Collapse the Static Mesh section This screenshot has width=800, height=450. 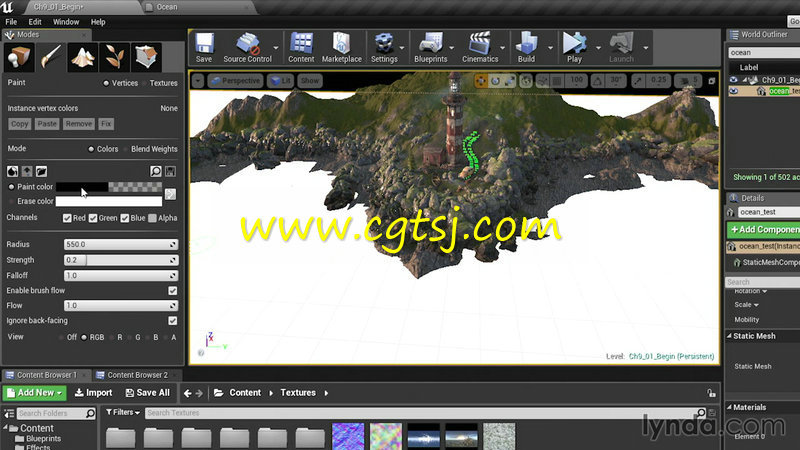coord(729,336)
